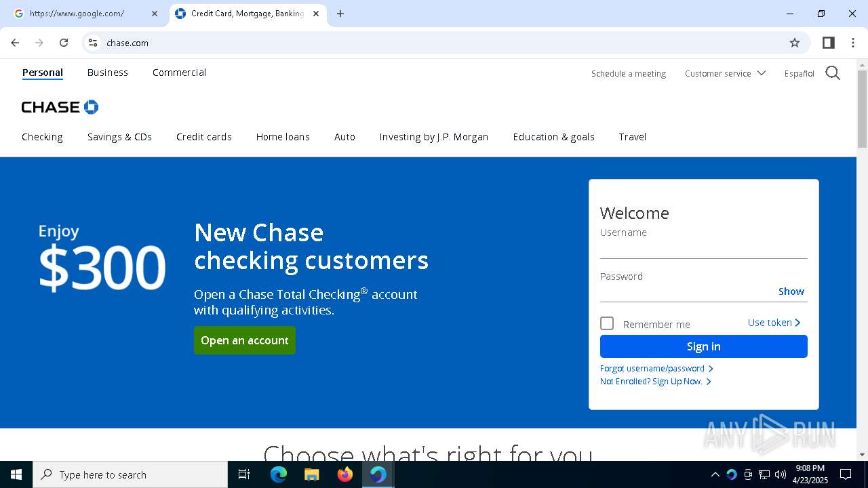Open the volume control in tray
The width and height of the screenshot is (868, 488).
(x=781, y=474)
